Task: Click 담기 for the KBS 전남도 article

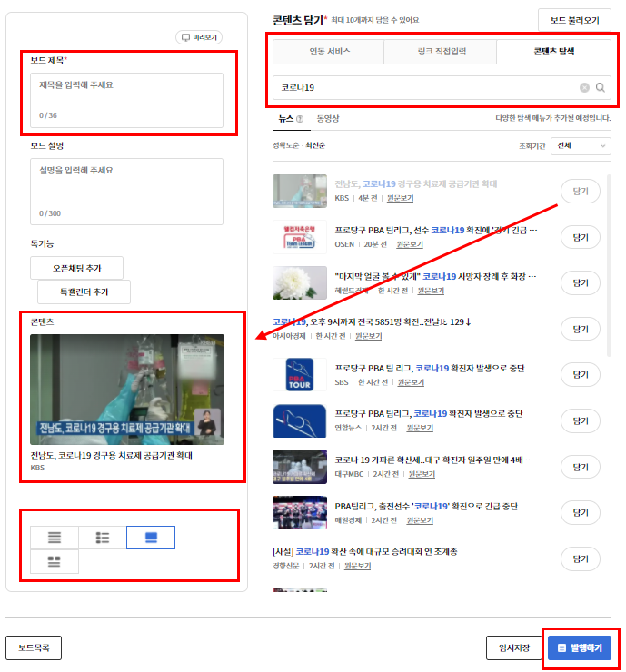Action: coord(581,191)
